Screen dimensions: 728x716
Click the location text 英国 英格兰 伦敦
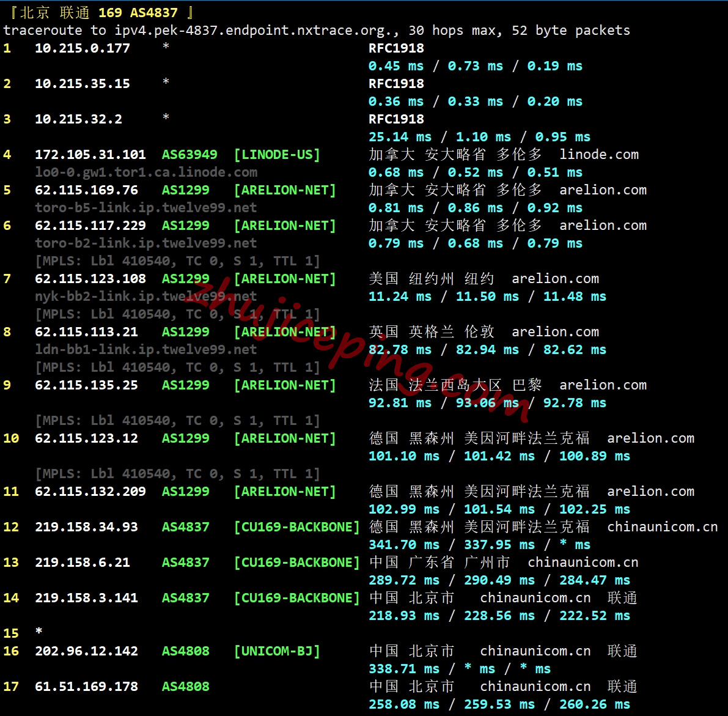tap(432, 332)
